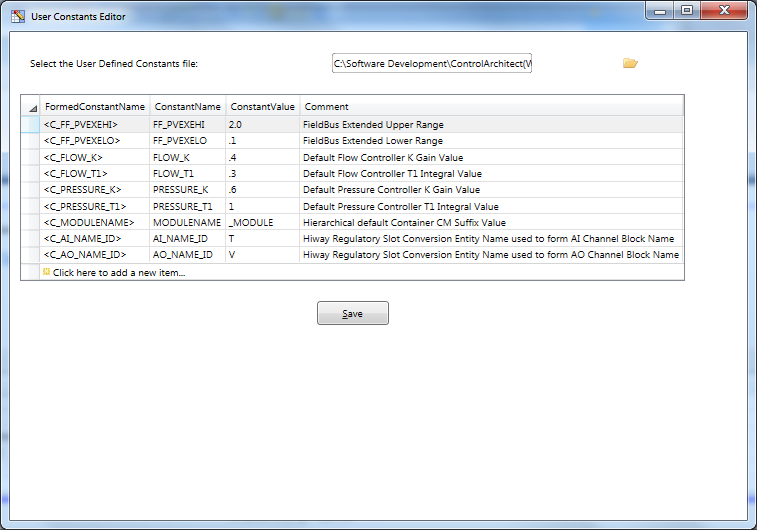Click comment 'Default Flow Controller T1 Integral Value'
This screenshot has width=757, height=530.
(x=491, y=173)
